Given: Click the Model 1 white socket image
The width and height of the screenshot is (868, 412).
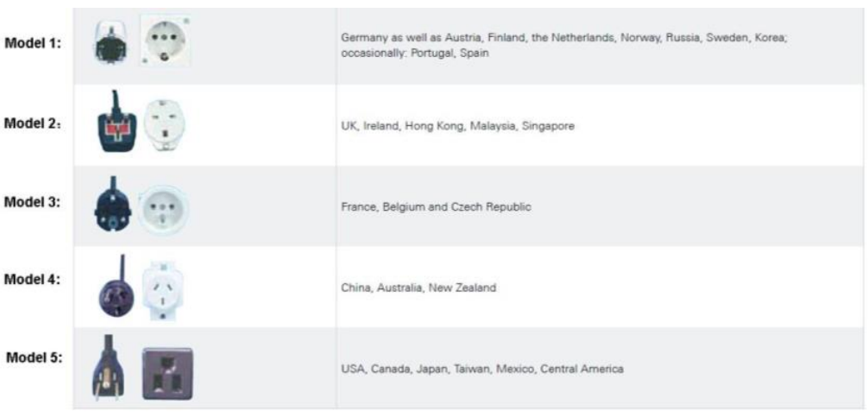Looking at the screenshot, I should point(165,41).
